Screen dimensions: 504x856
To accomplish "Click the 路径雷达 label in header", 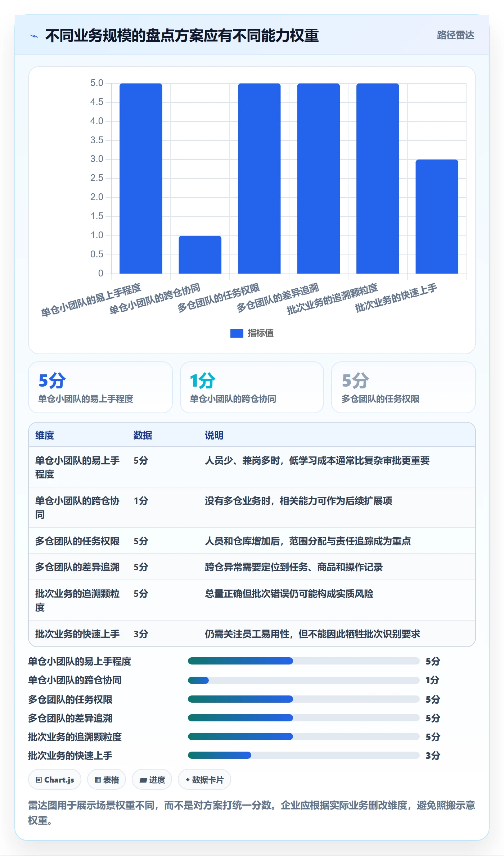I will [455, 35].
